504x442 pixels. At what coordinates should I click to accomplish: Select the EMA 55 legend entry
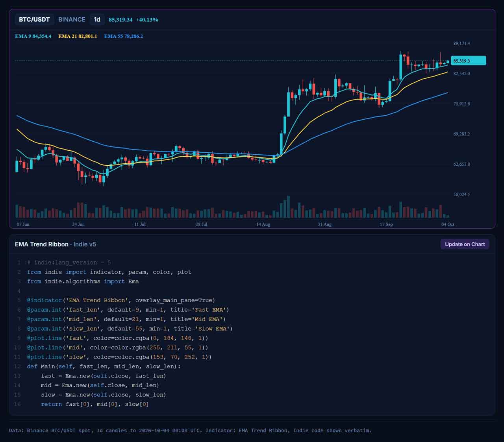coord(124,36)
